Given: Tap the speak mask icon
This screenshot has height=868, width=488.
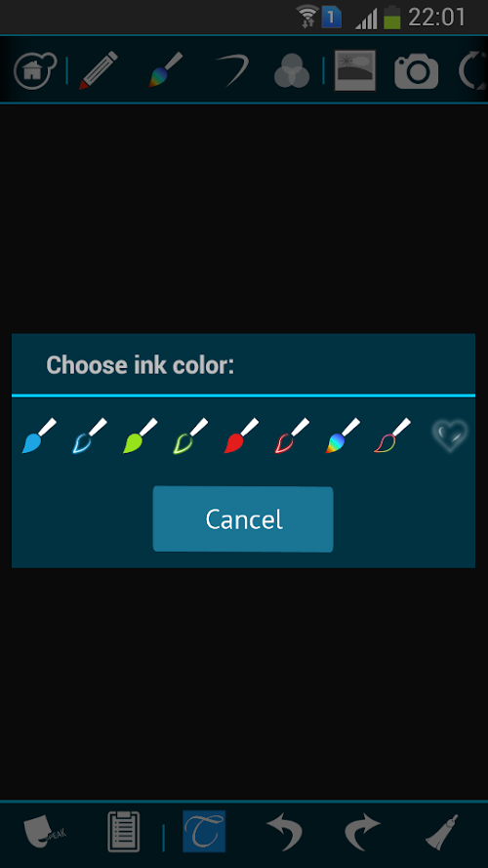Looking at the screenshot, I should click(x=44, y=832).
